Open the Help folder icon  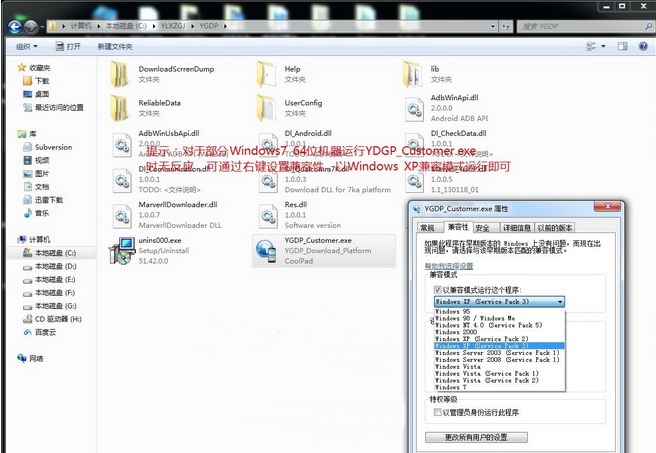click(x=266, y=74)
